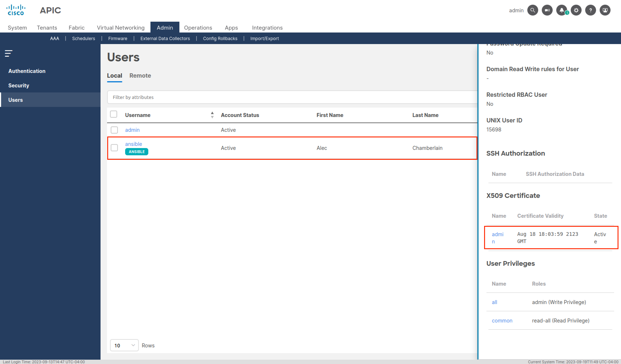
Task: Open the Admin menu item
Action: click(164, 27)
